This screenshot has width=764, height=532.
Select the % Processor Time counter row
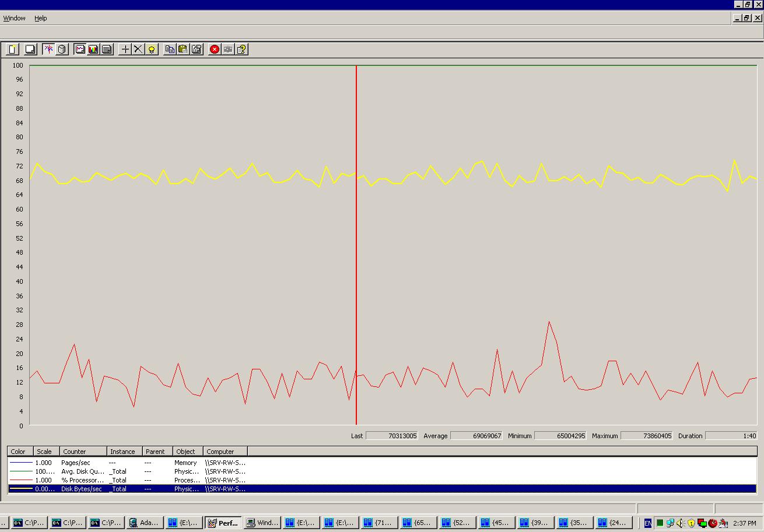click(382, 480)
